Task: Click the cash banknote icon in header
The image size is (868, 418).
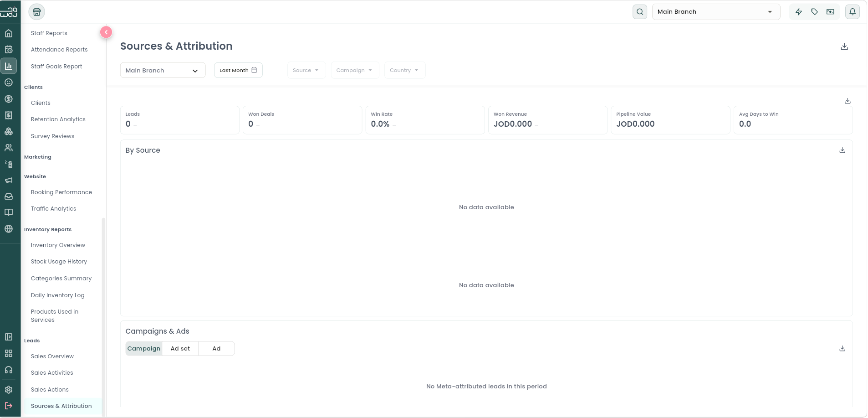Action: coord(831,12)
